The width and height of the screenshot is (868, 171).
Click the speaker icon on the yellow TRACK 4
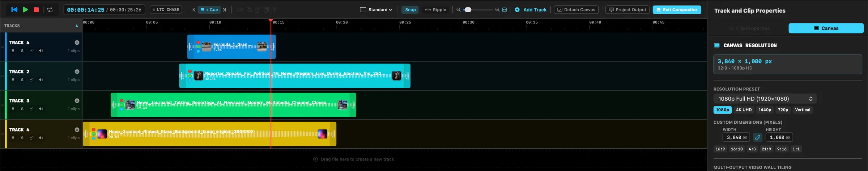(x=41, y=138)
